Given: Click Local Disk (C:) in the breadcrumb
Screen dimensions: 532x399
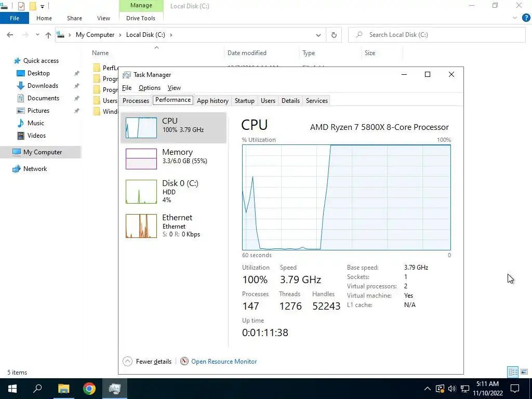Looking at the screenshot, I should click(145, 35).
